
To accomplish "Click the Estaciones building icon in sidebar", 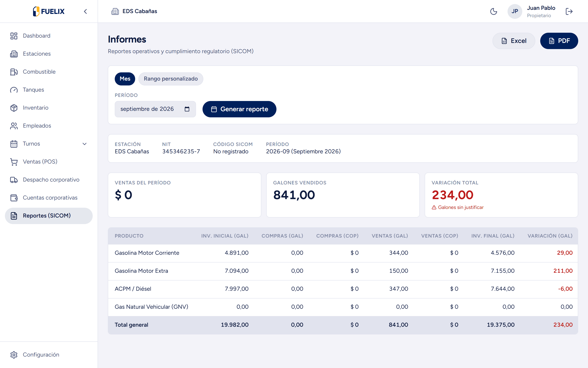I will [14, 54].
